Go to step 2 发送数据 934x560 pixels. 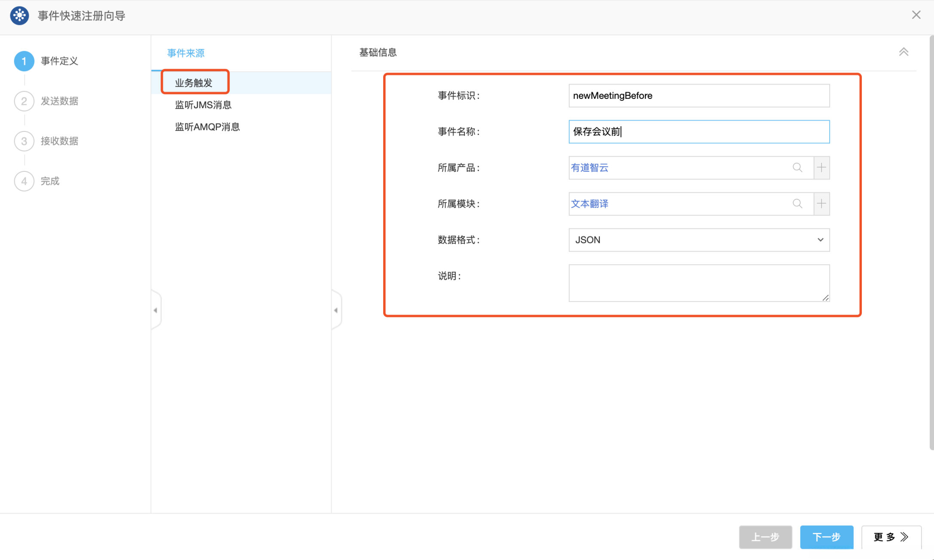59,101
